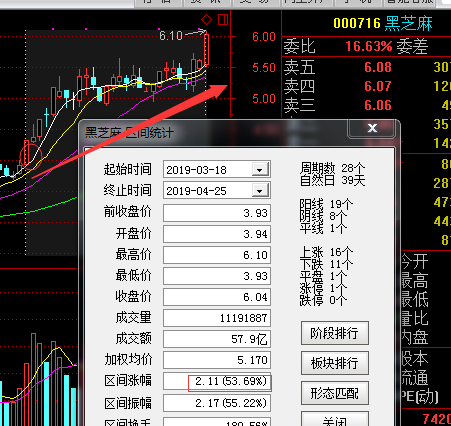Screen dimensions: 451x426
Task: Click the PE(动) label in quote panel
Action: (420, 397)
